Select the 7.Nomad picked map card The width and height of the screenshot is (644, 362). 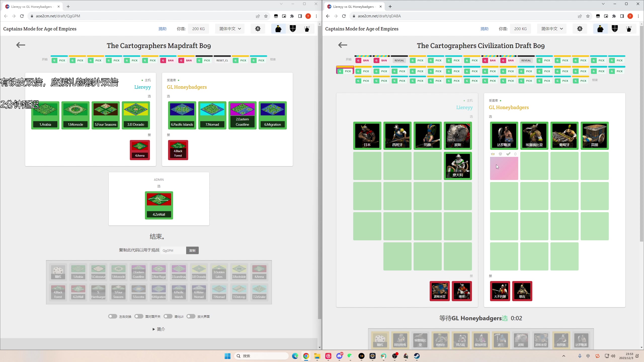[212, 115]
